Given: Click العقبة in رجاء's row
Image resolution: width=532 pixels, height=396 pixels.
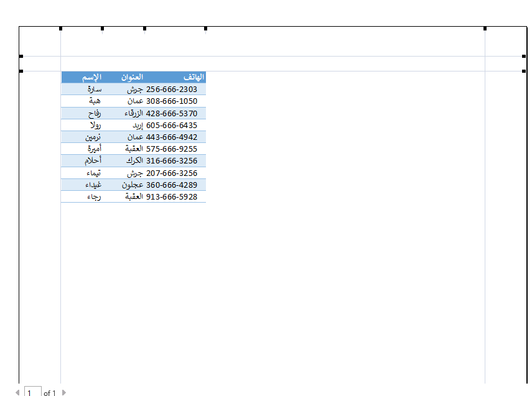Looking at the screenshot, I should click(134, 196).
